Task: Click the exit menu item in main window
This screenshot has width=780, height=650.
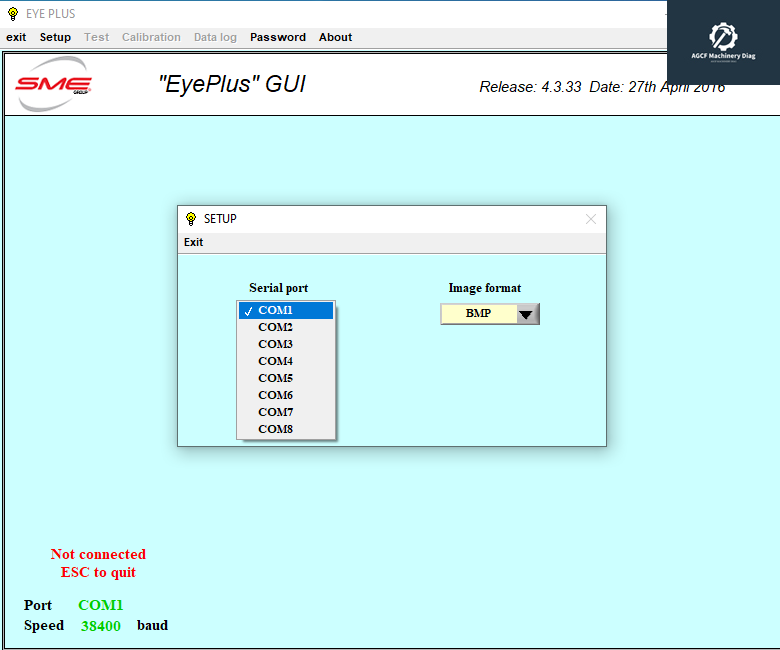Action: [x=16, y=37]
